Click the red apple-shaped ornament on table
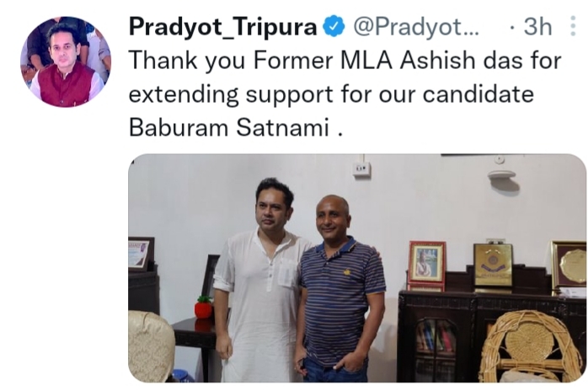Screen dimensions: 588x390 (x=203, y=307)
